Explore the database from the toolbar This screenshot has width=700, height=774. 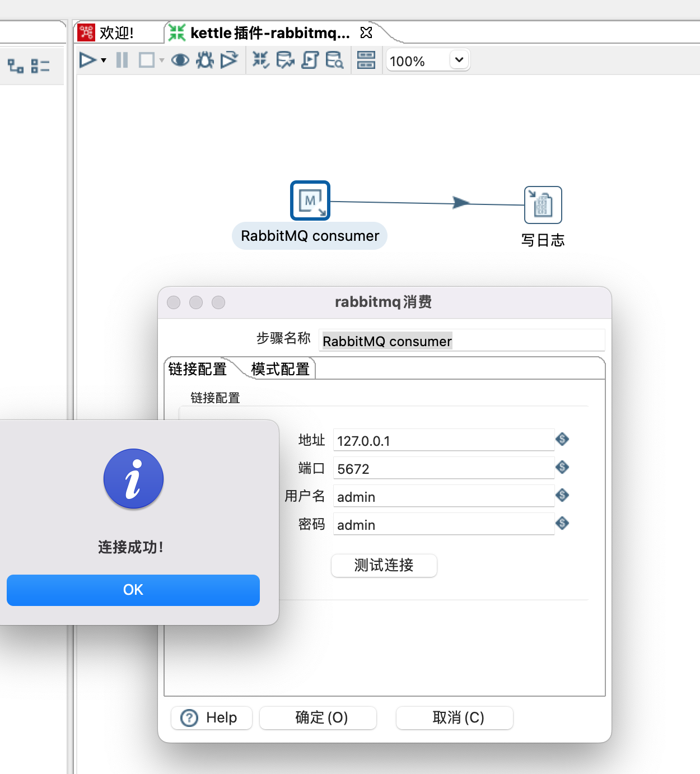[x=334, y=60]
